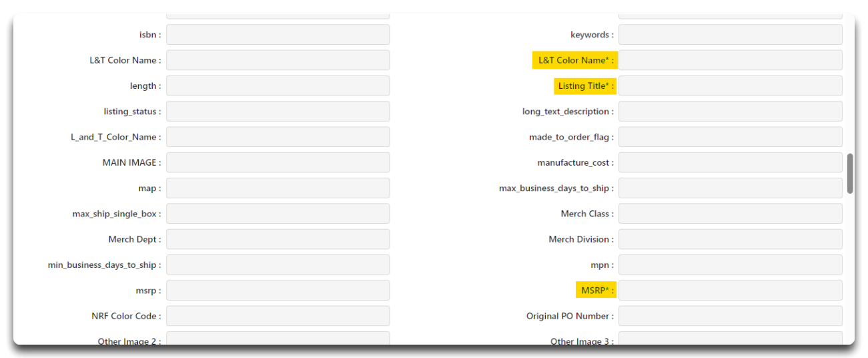The image size is (868, 358).
Task: Select the required MSRP* input field
Action: [731, 291]
